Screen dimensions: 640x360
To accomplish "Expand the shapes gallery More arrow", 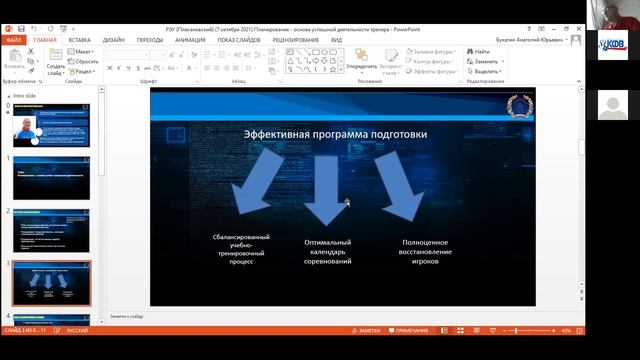I will (x=341, y=70).
